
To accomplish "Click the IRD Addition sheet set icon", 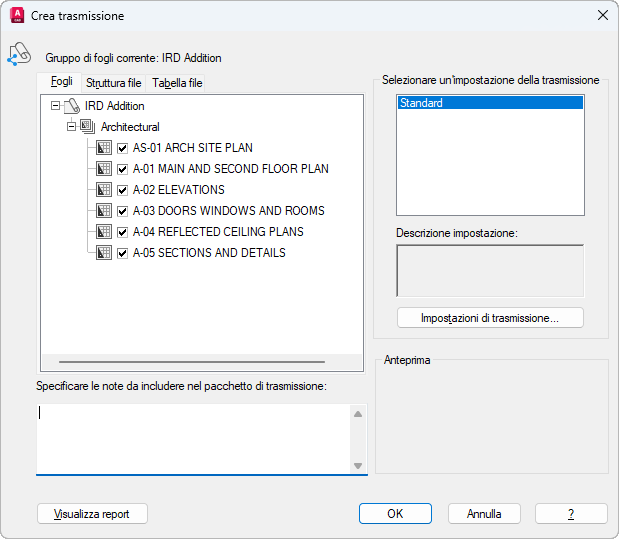I will click(x=72, y=106).
